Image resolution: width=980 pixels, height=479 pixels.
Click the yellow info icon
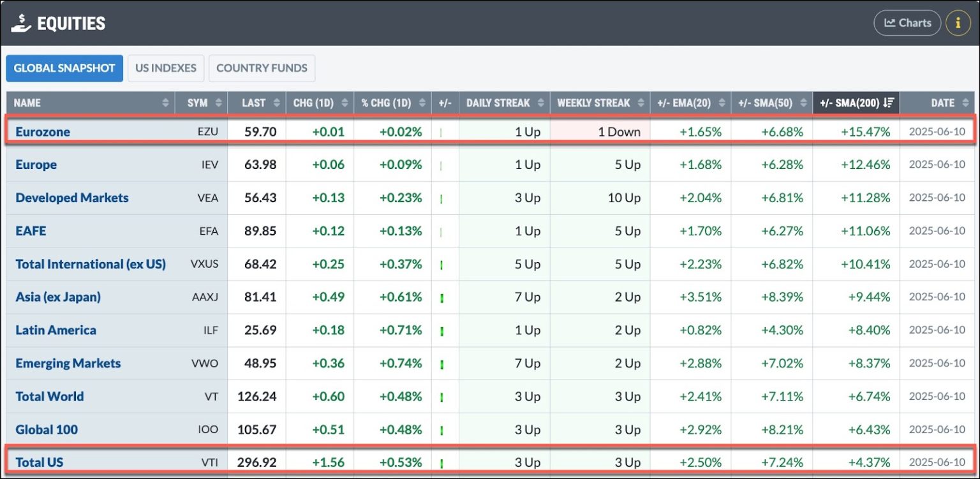coord(958,23)
